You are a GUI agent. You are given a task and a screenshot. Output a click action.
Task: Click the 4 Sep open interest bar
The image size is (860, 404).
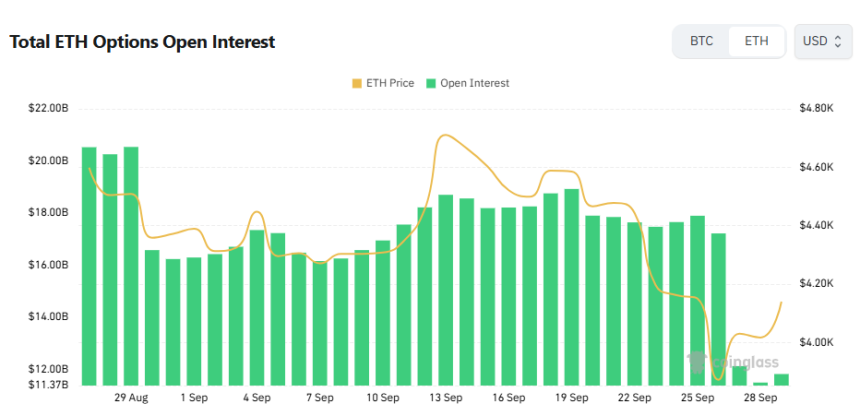[x=257, y=308]
